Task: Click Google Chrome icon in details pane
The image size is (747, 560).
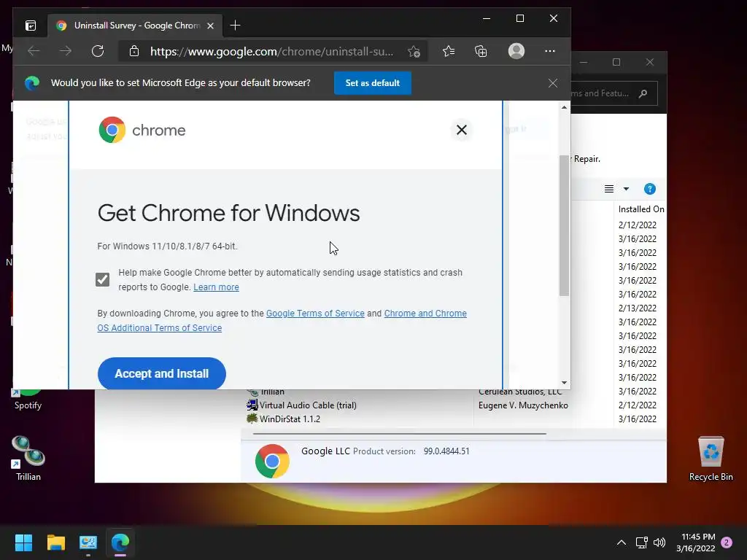Action: coord(272,461)
